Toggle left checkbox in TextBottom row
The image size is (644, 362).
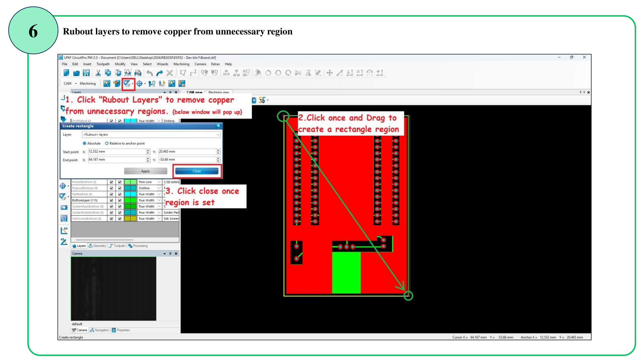point(111,194)
